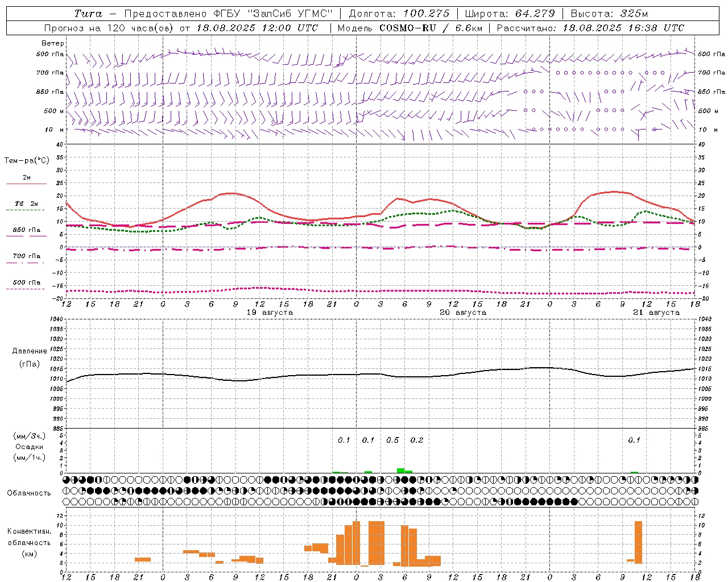This screenshot has height=582, width=728.
Task: Click the tall orange convective bar on 21 августа
Action: click(x=638, y=542)
